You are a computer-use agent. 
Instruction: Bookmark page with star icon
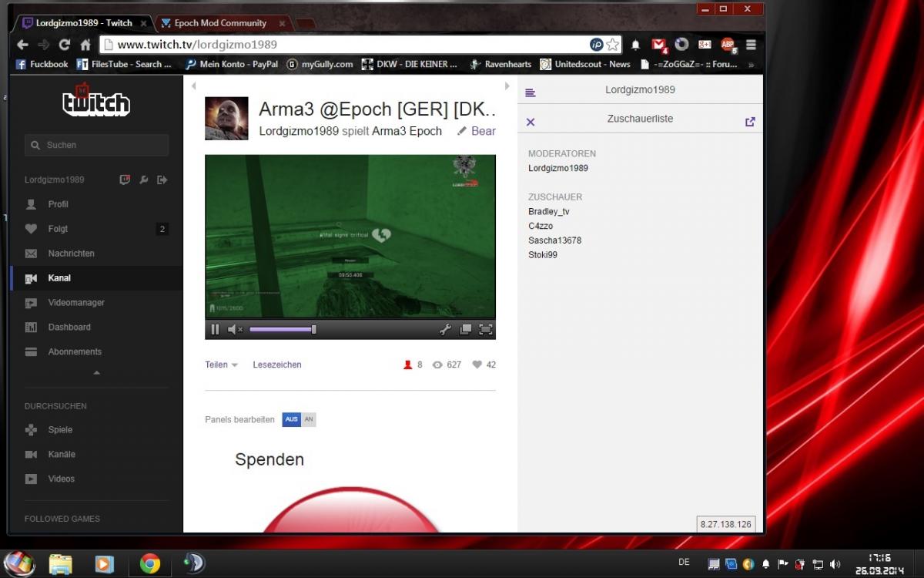(612, 45)
